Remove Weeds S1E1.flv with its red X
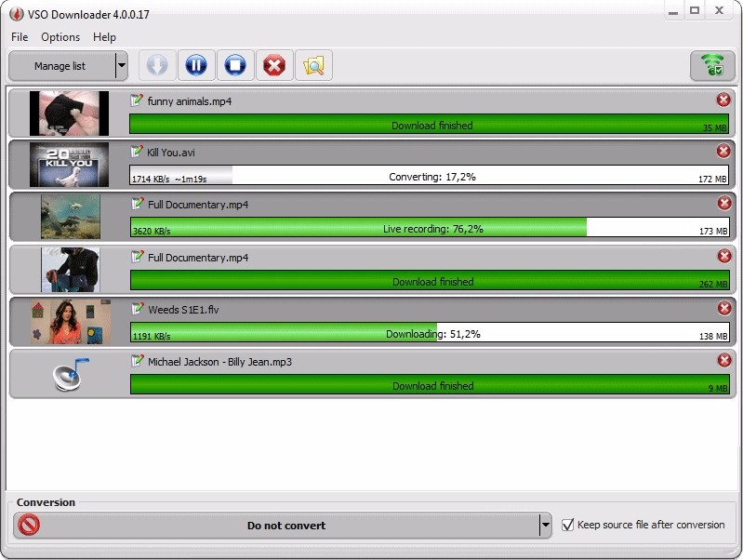The height and width of the screenshot is (560, 743). click(x=724, y=309)
